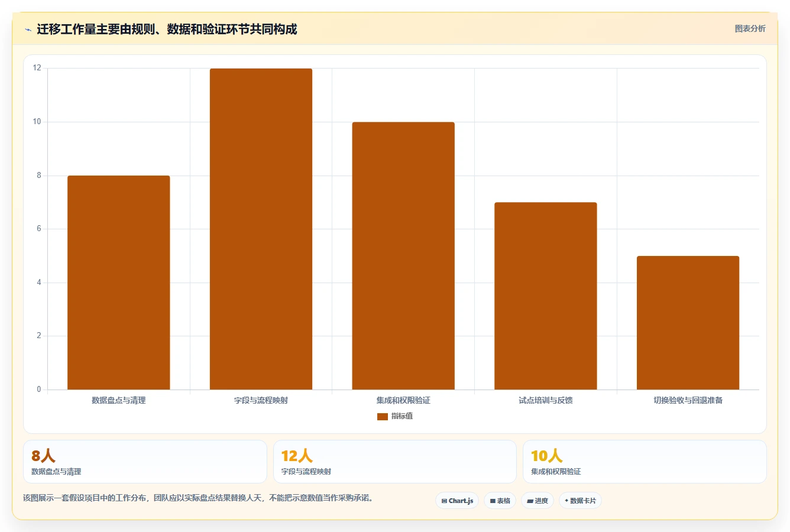
Task: Toggle the 指标值 legend item
Action: coord(395,416)
